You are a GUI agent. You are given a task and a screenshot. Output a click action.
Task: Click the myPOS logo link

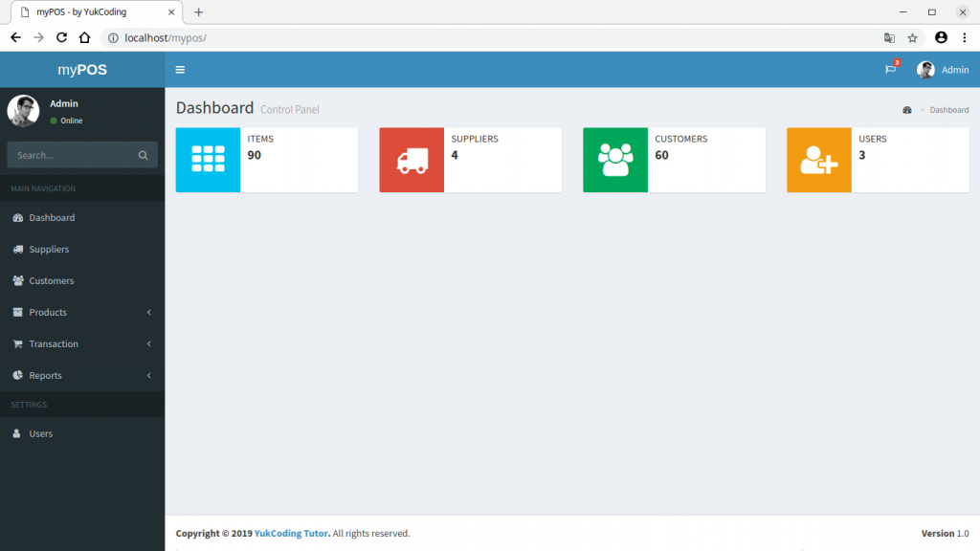tap(82, 70)
